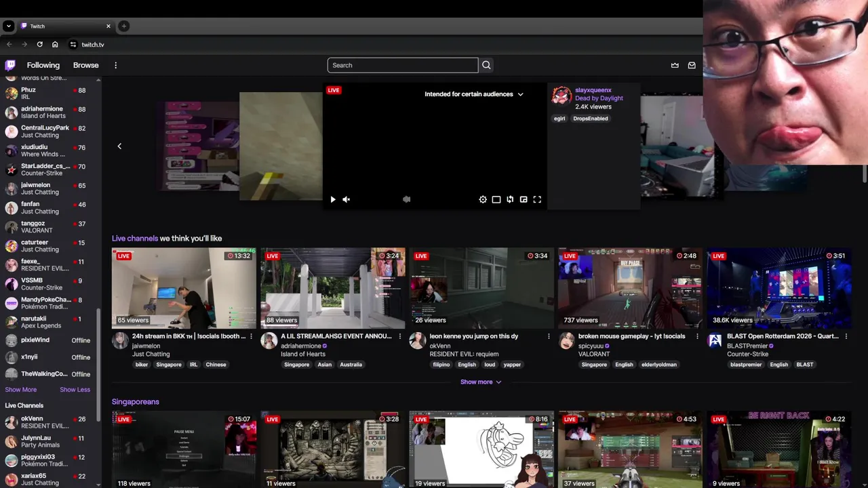The height and width of the screenshot is (488, 868).
Task: Click Show More in sidebar
Action: coord(21,390)
